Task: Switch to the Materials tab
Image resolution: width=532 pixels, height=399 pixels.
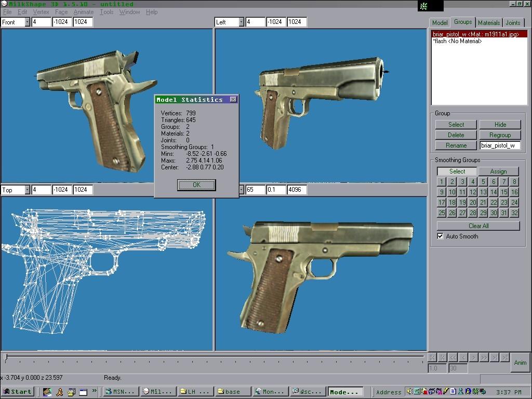Action: coord(488,22)
